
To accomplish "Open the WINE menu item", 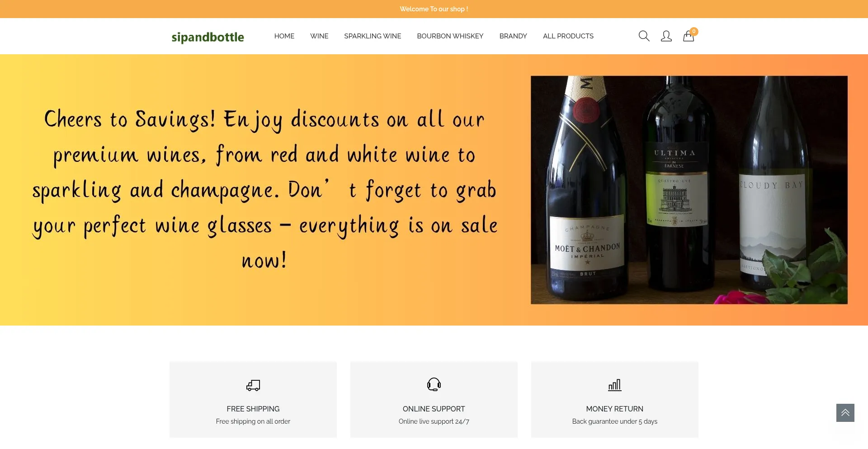I will click(x=319, y=36).
